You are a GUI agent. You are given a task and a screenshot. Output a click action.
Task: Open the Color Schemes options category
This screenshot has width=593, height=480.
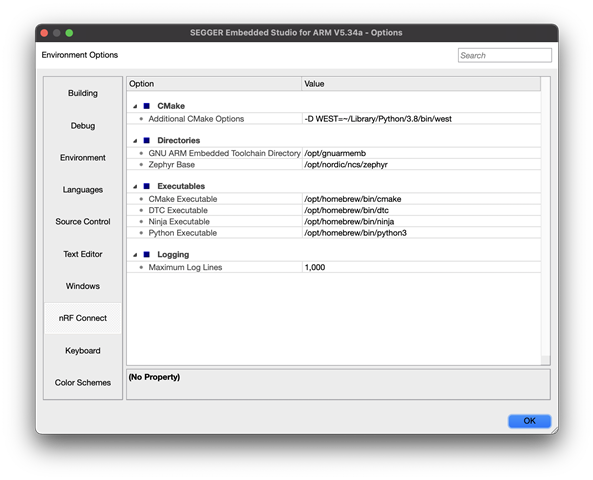[83, 382]
